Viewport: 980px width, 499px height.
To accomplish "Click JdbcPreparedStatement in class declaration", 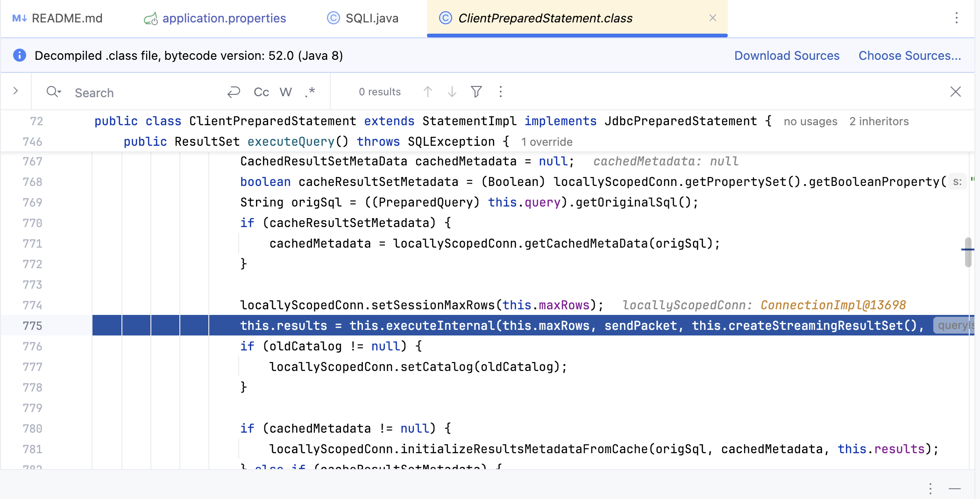I will tap(681, 121).
